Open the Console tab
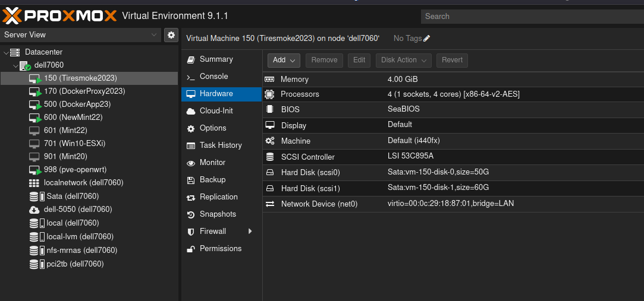Screen dimensions: 644x301 point(213,77)
